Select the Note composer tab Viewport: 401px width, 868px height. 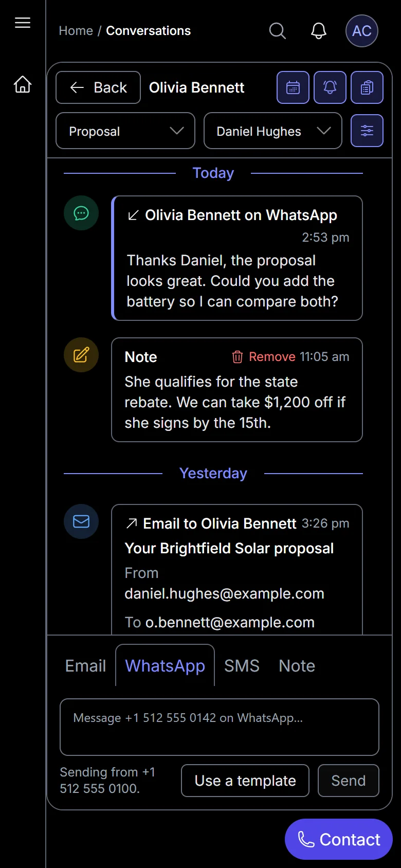(x=297, y=666)
